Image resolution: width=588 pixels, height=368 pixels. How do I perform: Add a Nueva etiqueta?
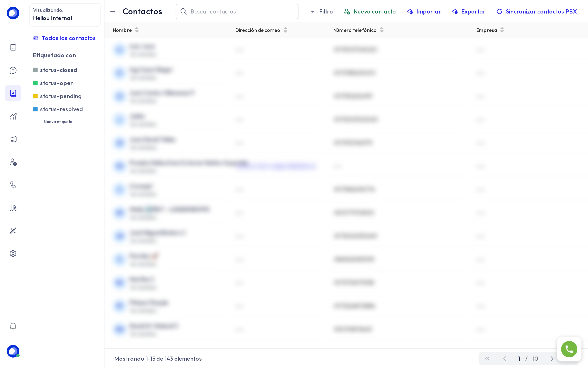pyautogui.click(x=54, y=122)
